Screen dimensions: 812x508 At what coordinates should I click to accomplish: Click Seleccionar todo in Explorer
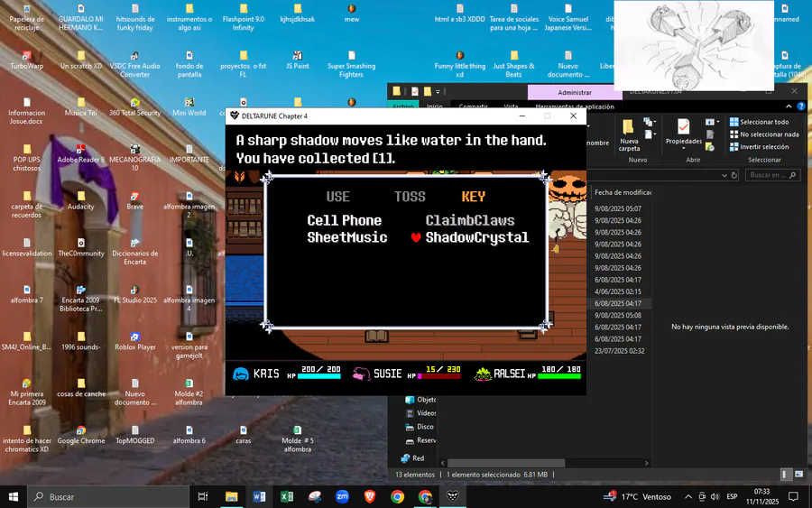coord(759,122)
